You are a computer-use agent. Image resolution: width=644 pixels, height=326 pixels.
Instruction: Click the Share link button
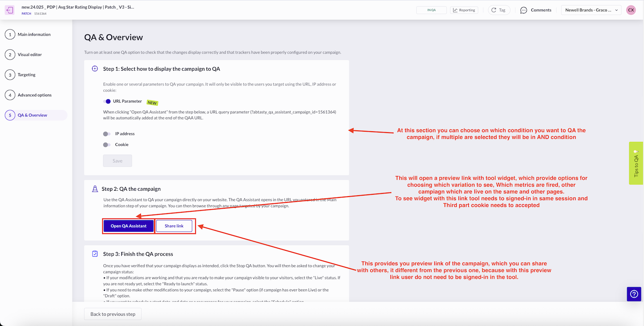pos(174,226)
